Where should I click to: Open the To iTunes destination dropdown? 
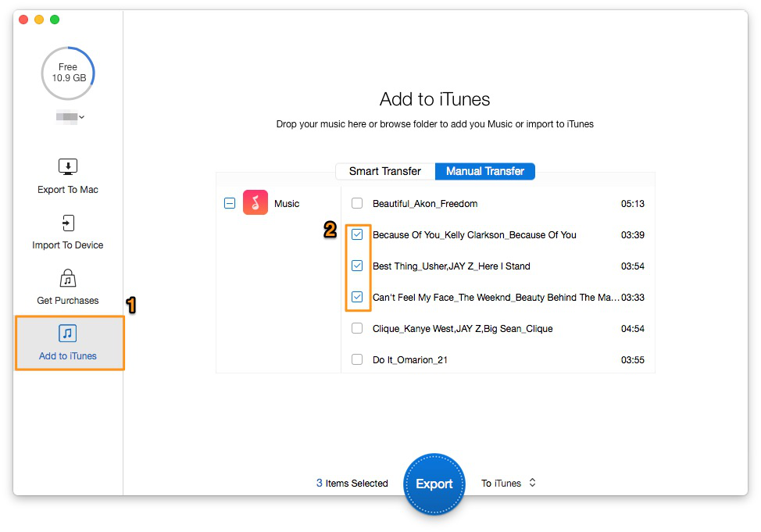click(508, 483)
